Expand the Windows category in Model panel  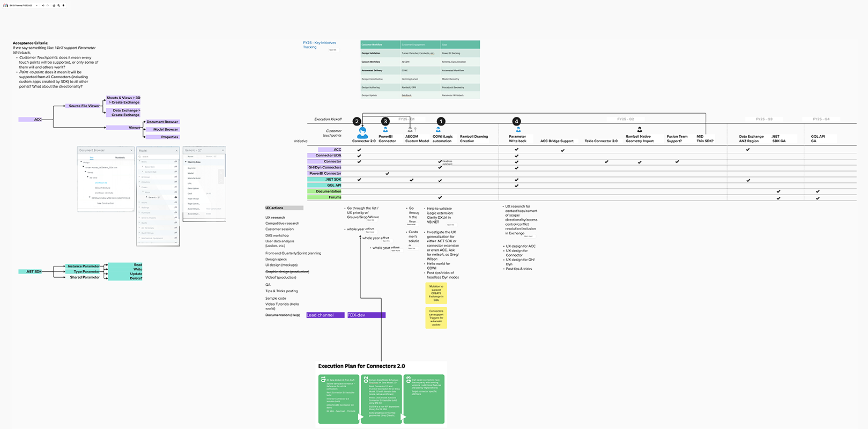pos(140,177)
